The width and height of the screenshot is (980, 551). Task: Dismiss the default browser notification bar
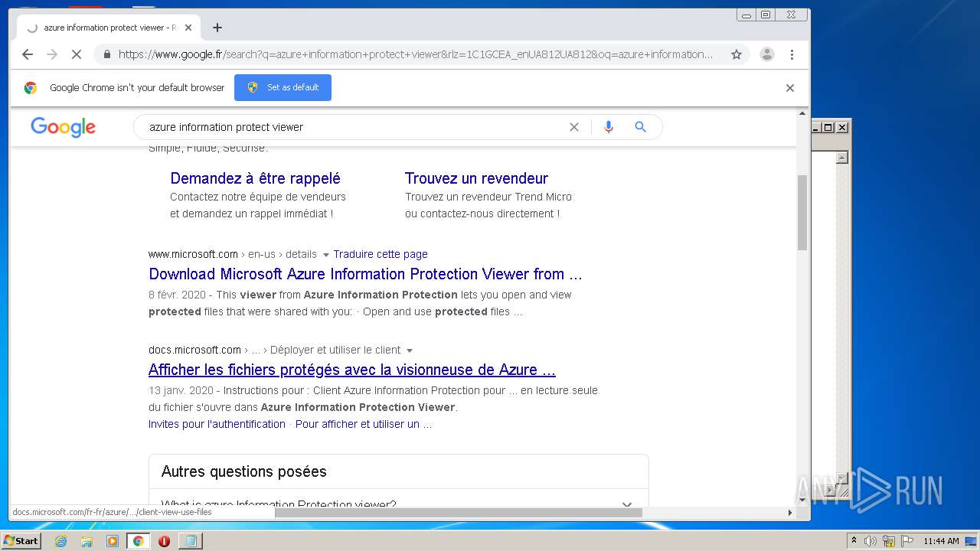(x=790, y=88)
